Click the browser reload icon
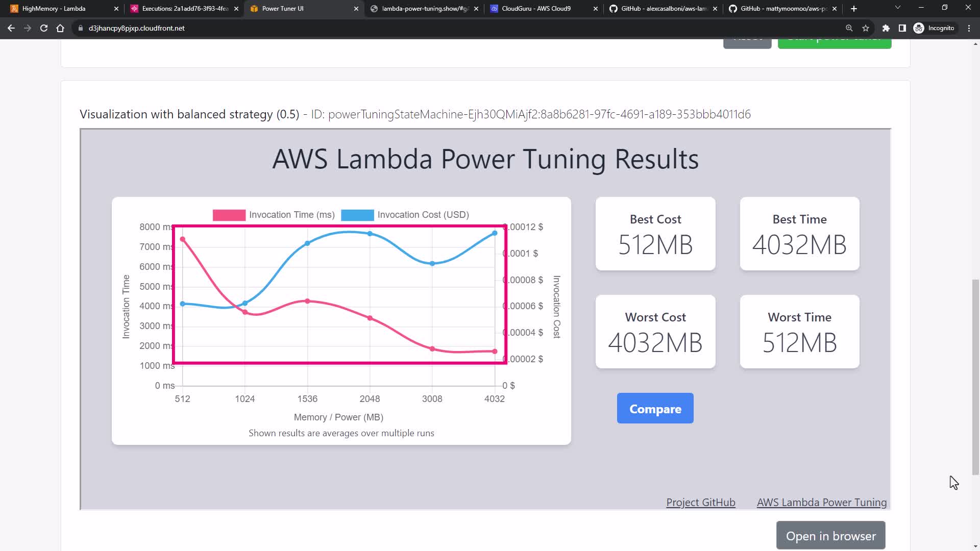Viewport: 980px width, 551px height. click(x=44, y=28)
